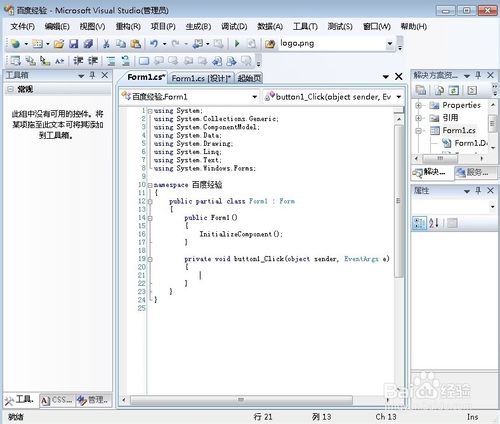Click the editor horizontal scrollbar thumb
Viewport: 500px width, 424px height.
click(x=241, y=400)
